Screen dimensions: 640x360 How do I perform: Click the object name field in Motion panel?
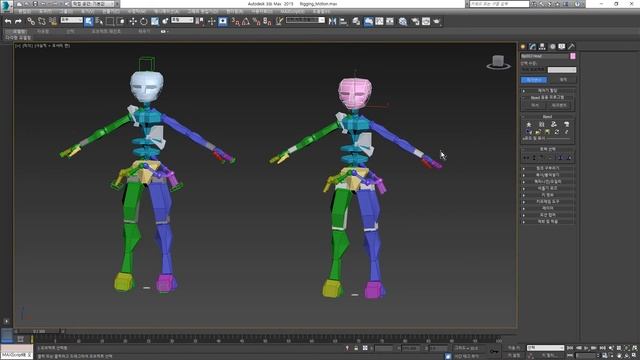(544, 56)
